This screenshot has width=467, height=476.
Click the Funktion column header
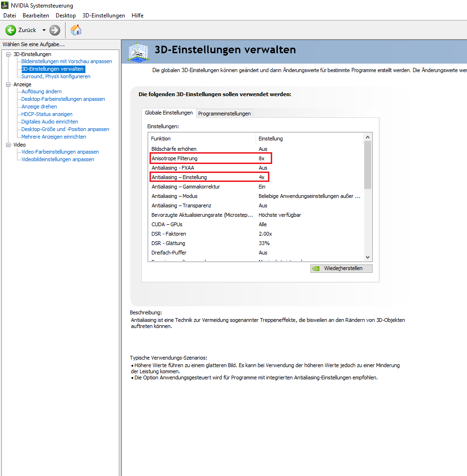(x=202, y=139)
